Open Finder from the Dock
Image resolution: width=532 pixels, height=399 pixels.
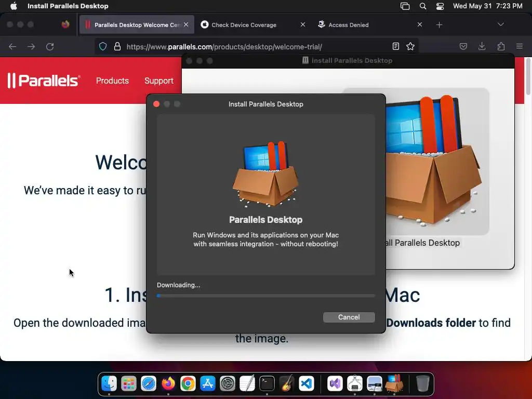point(109,384)
